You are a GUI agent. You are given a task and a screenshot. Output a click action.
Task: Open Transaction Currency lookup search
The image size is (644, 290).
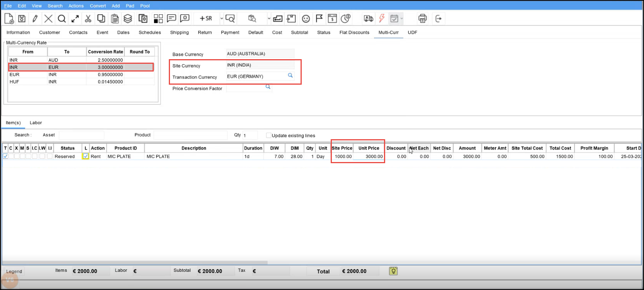point(290,76)
